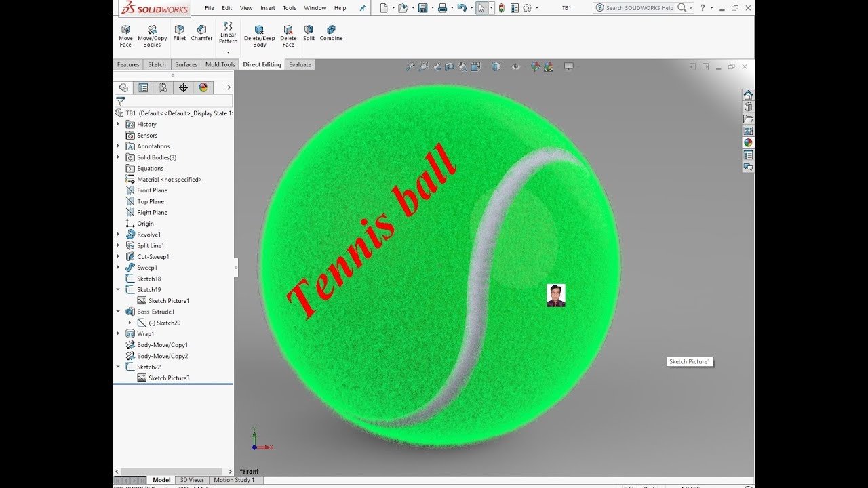
Task: Click the feature tree horizontal scrollbar
Action: tap(172, 472)
